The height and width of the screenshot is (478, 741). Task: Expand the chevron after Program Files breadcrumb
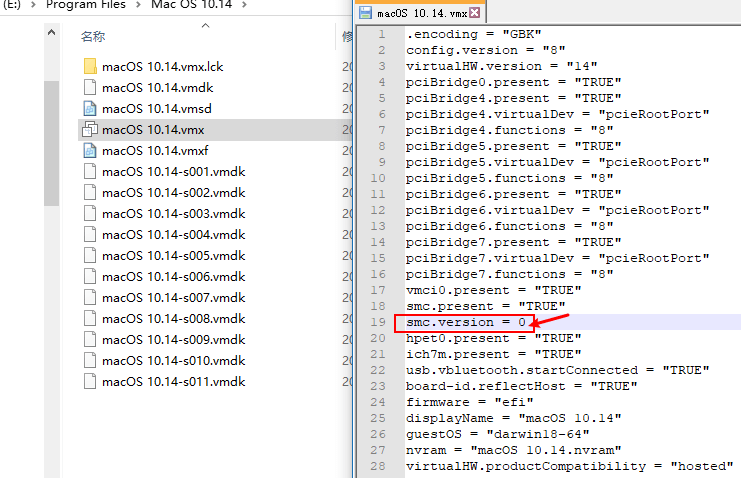(x=138, y=5)
